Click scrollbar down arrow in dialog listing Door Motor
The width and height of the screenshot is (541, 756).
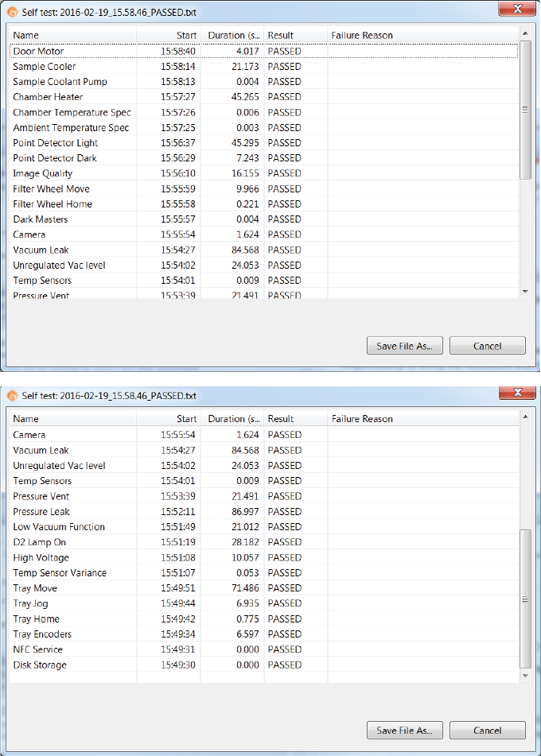tap(525, 292)
